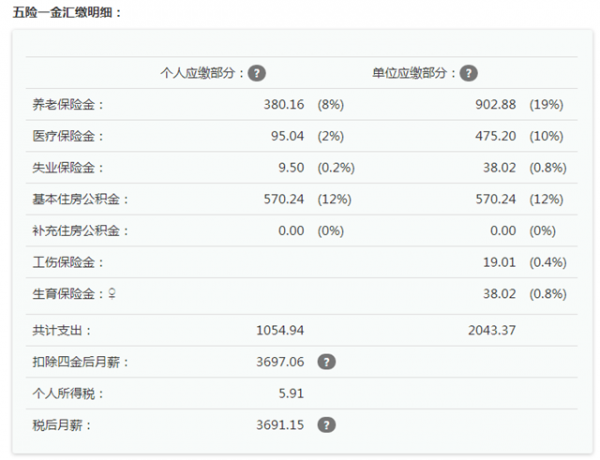Click personal total 1054.94
This screenshot has width=600, height=460.
(x=280, y=330)
